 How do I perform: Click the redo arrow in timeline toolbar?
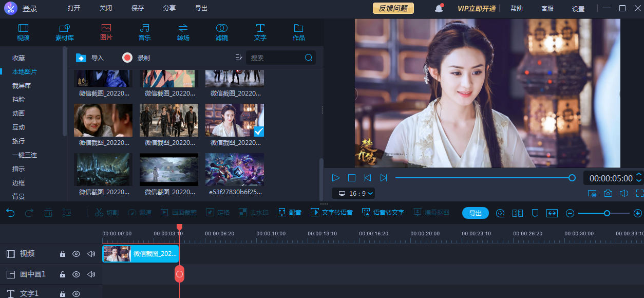point(29,212)
